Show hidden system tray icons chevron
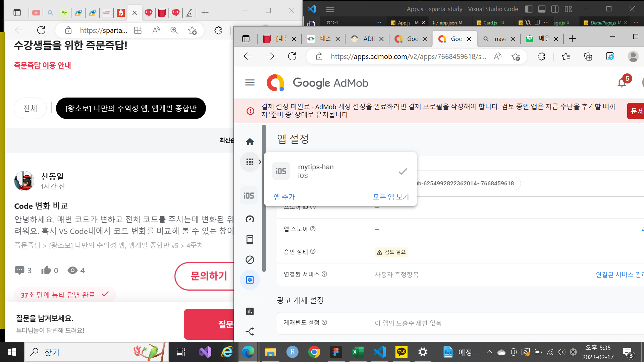The width and height of the screenshot is (644, 362). [x=489, y=352]
